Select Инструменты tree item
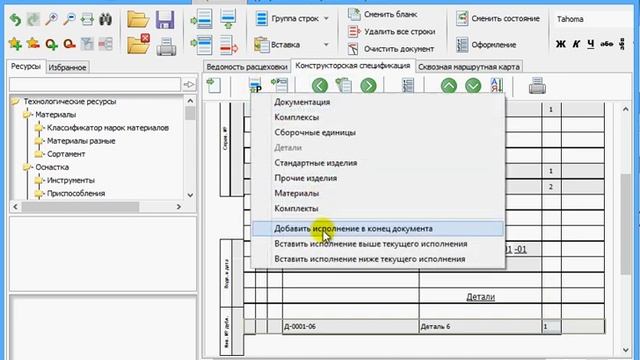The height and width of the screenshot is (360, 640). click(x=71, y=180)
